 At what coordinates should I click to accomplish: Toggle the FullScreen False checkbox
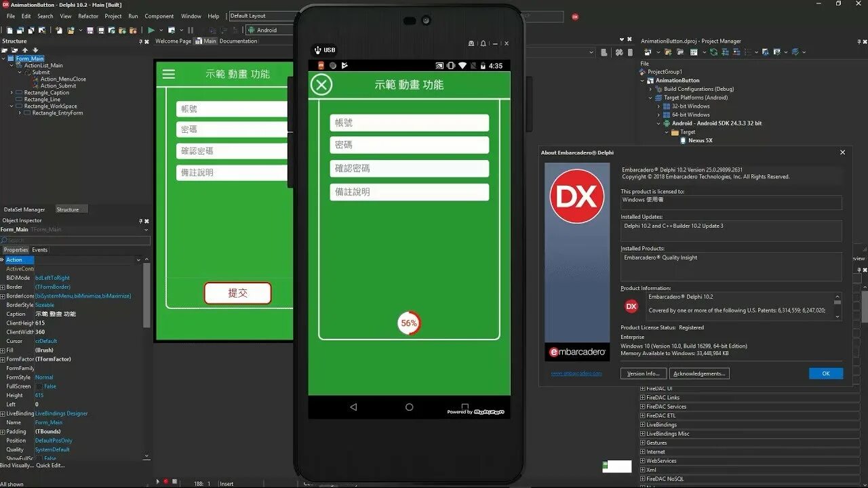pyautogui.click(x=39, y=386)
